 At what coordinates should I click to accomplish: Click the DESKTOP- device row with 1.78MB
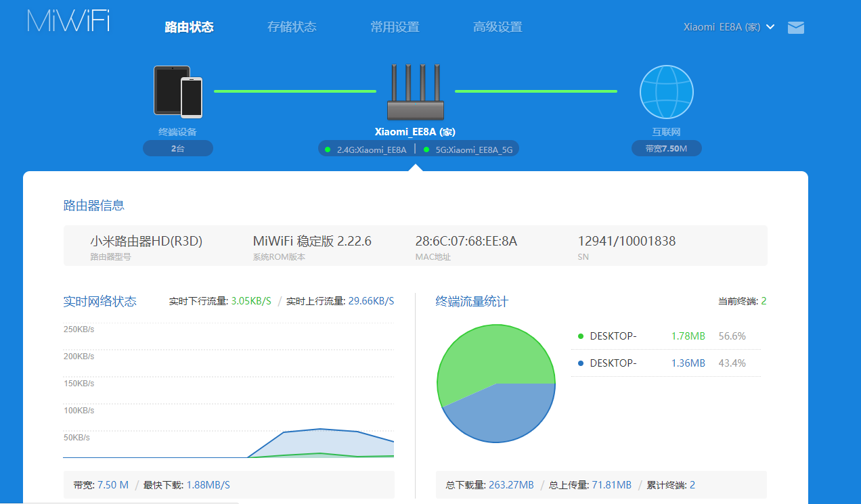coord(666,336)
